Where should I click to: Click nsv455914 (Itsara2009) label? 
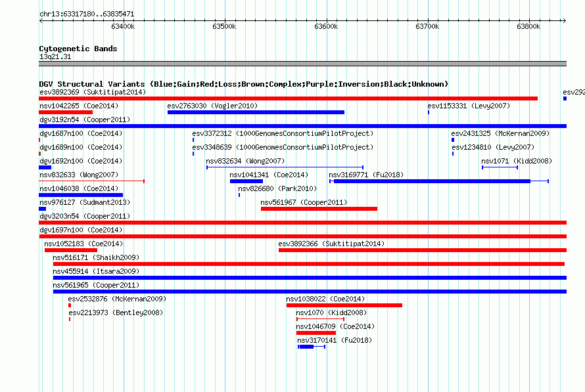click(96, 271)
